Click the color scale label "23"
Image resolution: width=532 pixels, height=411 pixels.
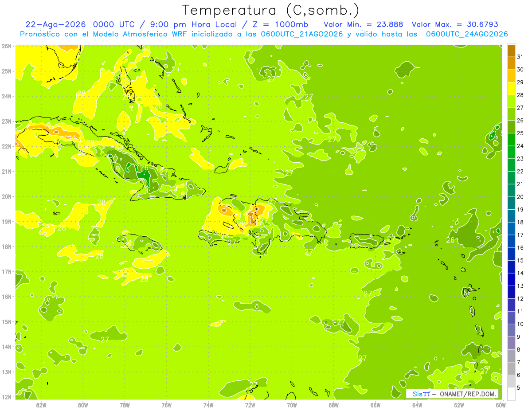coord(520,159)
